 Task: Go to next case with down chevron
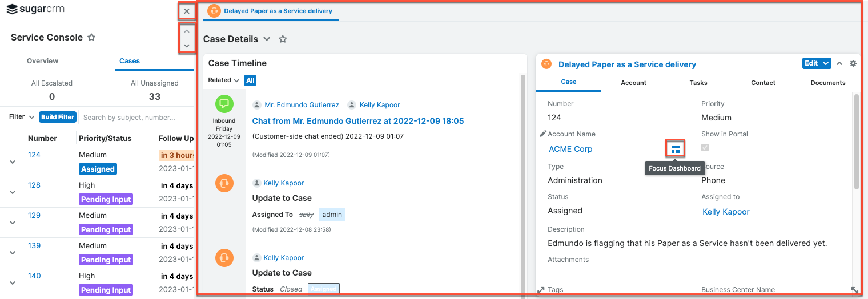click(x=187, y=46)
